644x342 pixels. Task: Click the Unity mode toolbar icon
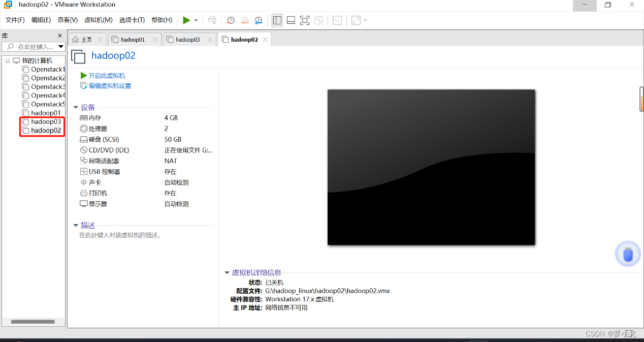(x=318, y=20)
